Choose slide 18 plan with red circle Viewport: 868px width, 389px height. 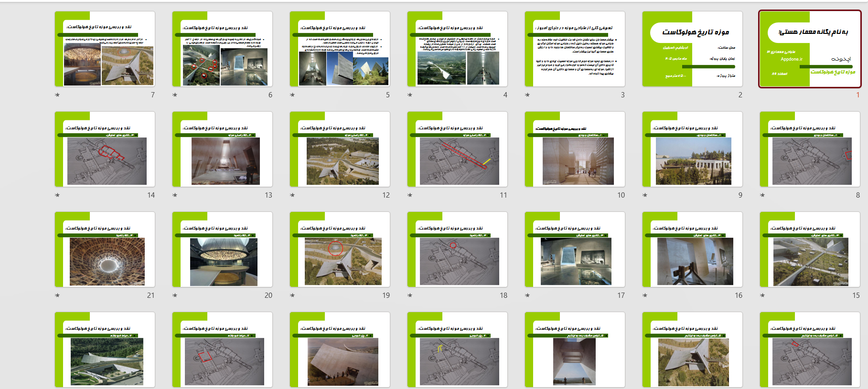coord(457,250)
